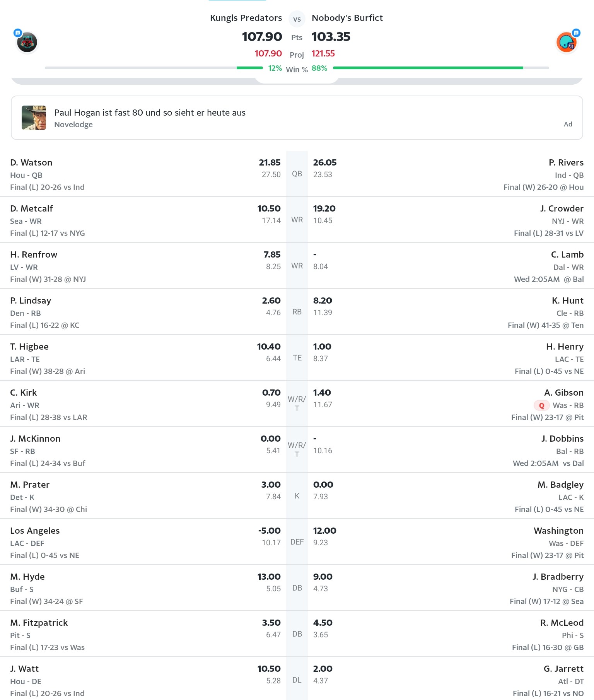594x700 pixels.
Task: Open Washington defense details
Action: point(559,531)
